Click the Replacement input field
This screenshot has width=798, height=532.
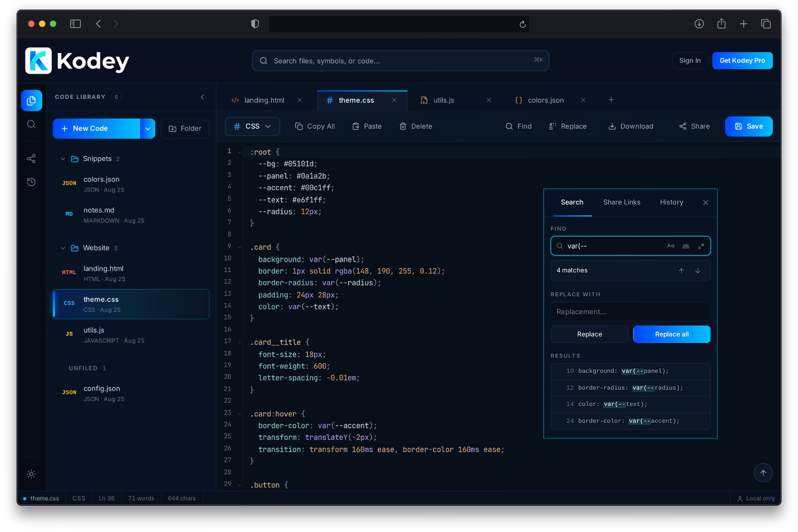[630, 312]
